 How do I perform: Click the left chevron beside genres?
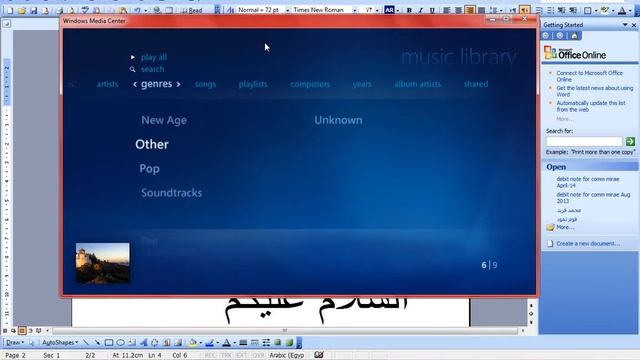pyautogui.click(x=135, y=84)
